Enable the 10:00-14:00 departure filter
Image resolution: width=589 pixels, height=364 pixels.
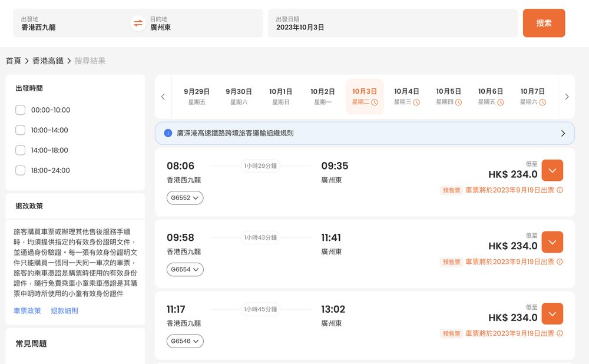click(x=21, y=130)
